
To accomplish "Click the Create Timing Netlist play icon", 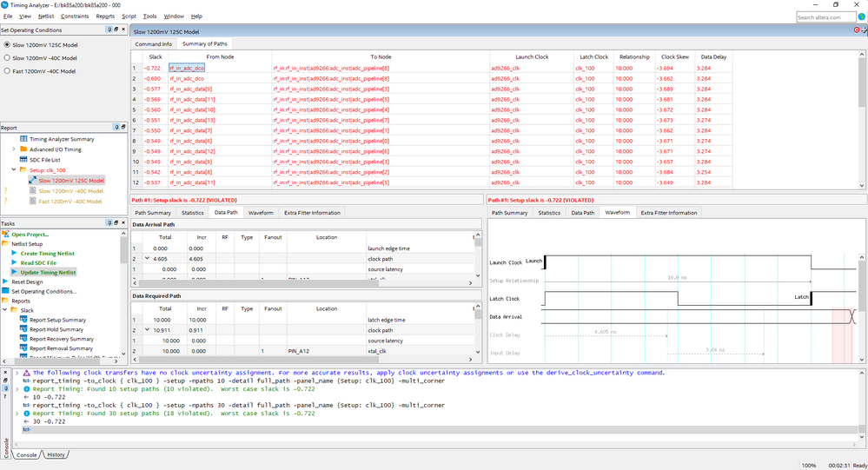I will point(14,253).
